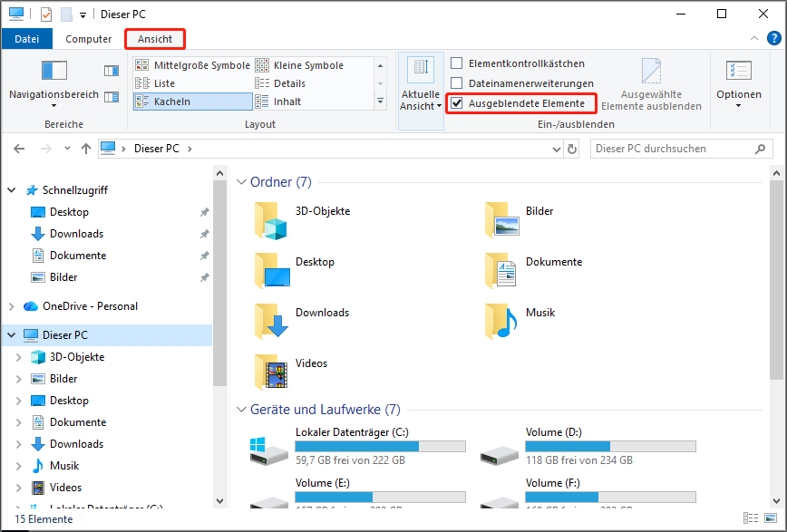Switch to large icons view in status bar
Screen dimensions: 787x532
pyautogui.click(x=771, y=517)
